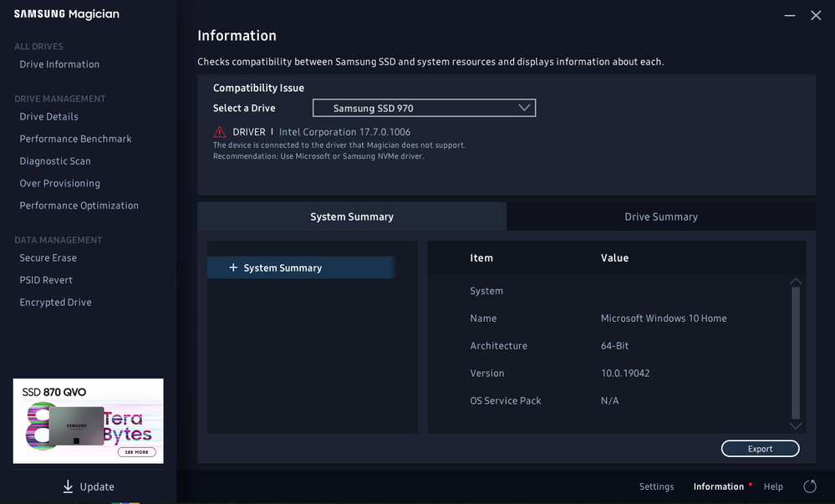This screenshot has width=835, height=504.
Task: Click the Export button
Action: 760,449
